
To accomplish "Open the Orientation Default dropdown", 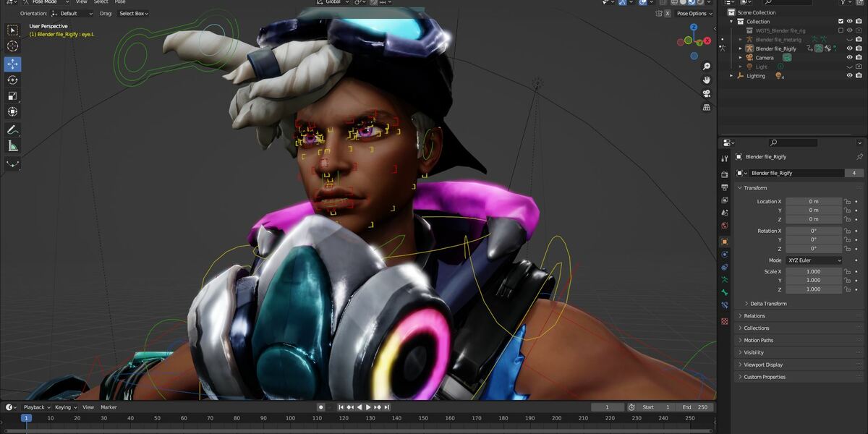I will coord(72,14).
